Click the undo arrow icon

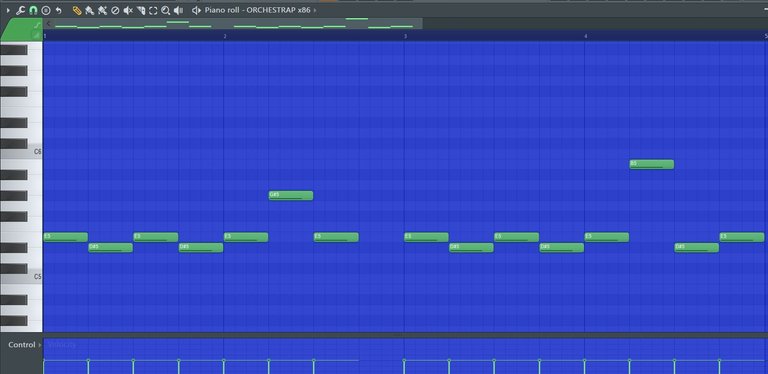coord(58,10)
